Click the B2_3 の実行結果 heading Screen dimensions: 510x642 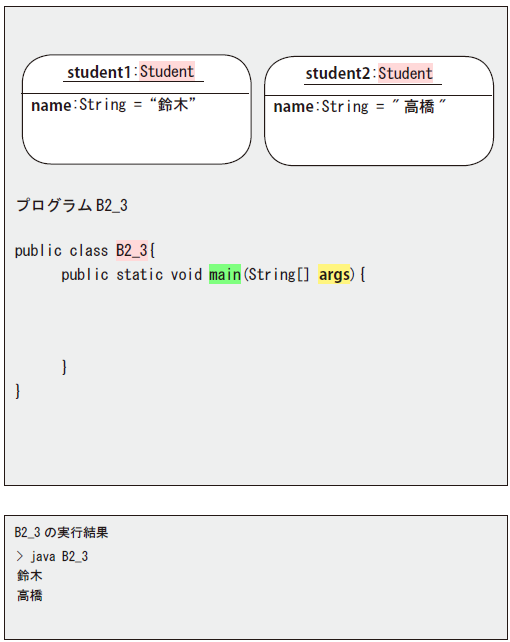[61, 532]
